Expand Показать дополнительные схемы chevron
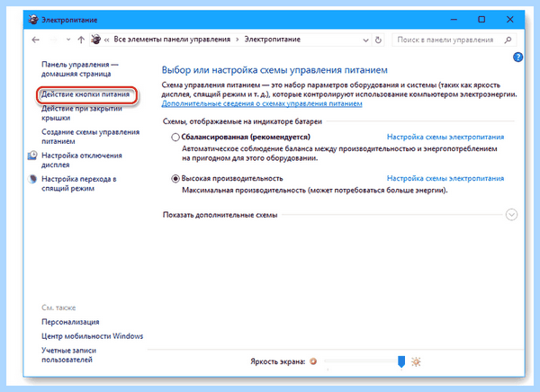This screenshot has width=540, height=392. tap(511, 215)
